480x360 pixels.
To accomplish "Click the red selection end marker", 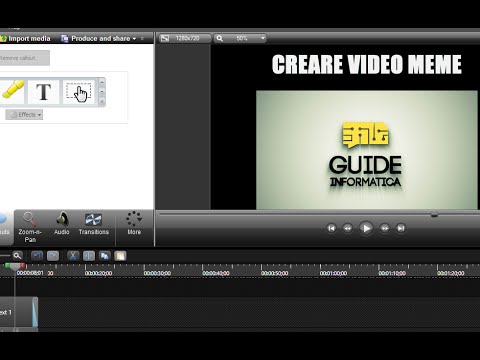I will tap(23, 266).
